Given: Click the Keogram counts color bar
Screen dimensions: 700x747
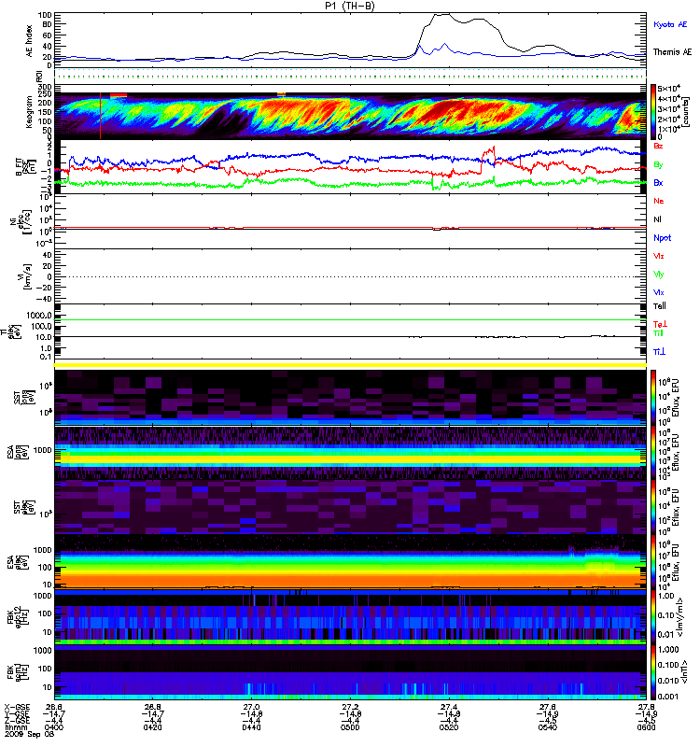Looking at the screenshot, I should (x=653, y=112).
